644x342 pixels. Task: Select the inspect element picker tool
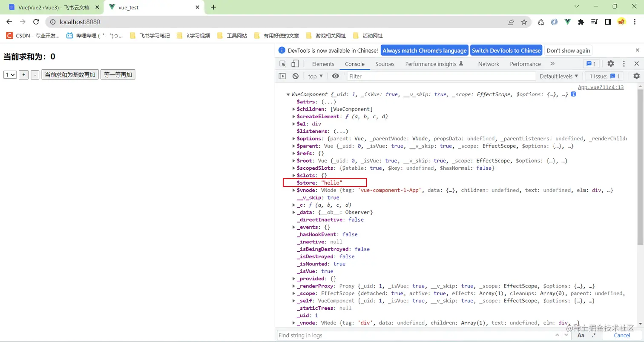[x=283, y=64]
